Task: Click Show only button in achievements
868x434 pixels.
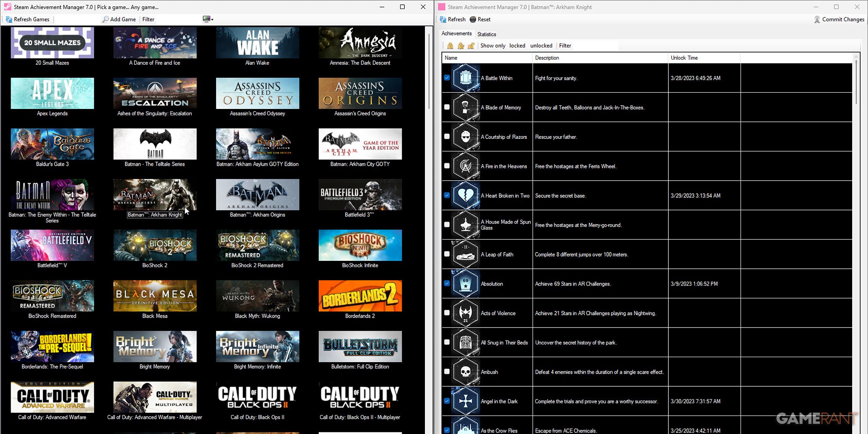Action: [x=490, y=45]
